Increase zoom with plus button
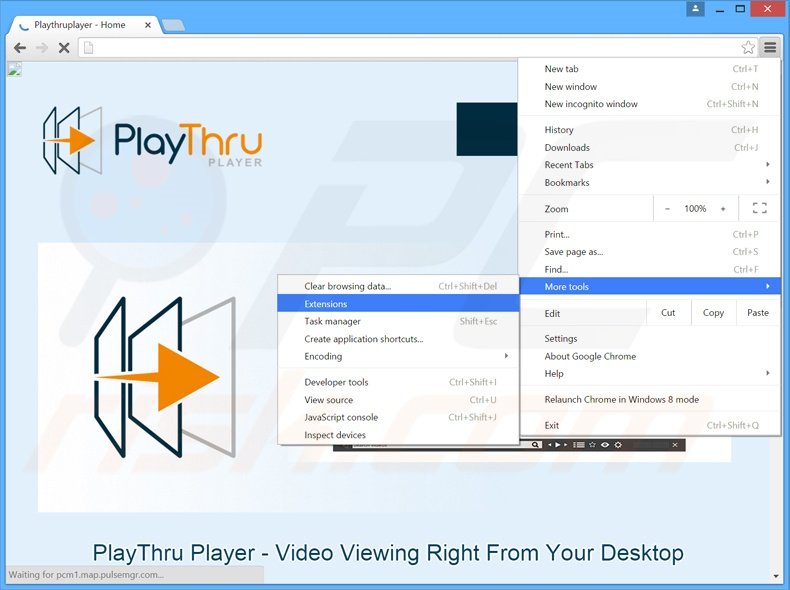790x590 pixels. [722, 209]
